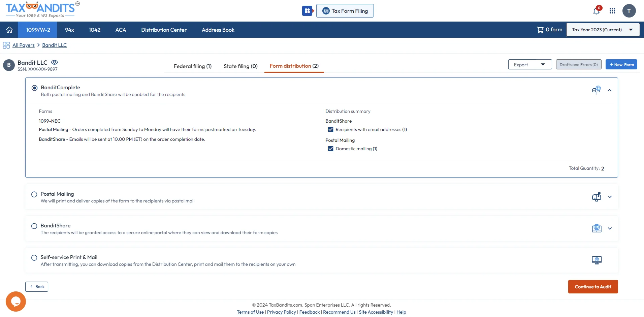This screenshot has height=317, width=644.
Task: Uncheck Domestic mailing checkbox
Action: point(330,149)
